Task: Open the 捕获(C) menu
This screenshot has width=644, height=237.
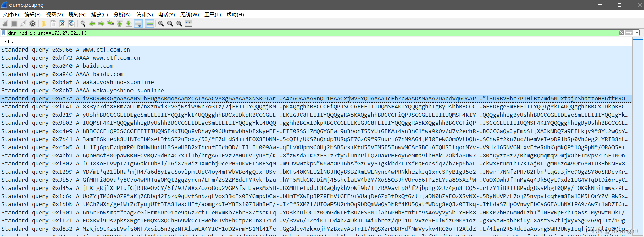Action: 100,15
